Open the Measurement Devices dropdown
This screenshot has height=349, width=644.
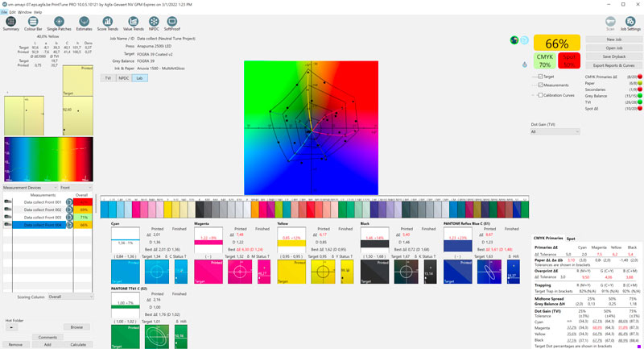coord(29,187)
